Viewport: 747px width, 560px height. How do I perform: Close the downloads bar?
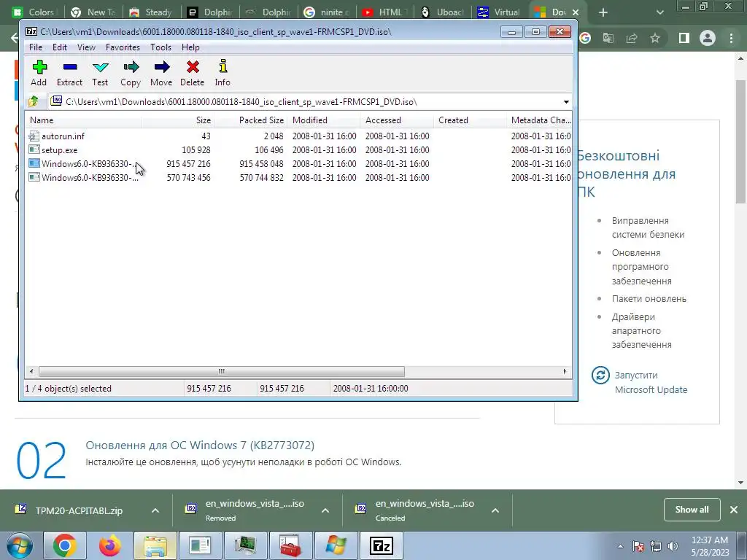pyautogui.click(x=734, y=510)
